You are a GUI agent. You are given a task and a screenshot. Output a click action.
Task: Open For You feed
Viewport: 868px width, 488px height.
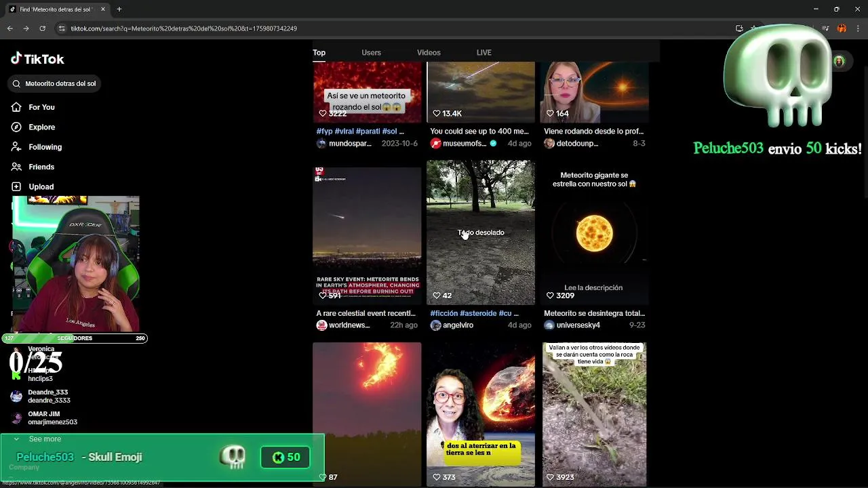[41, 107]
